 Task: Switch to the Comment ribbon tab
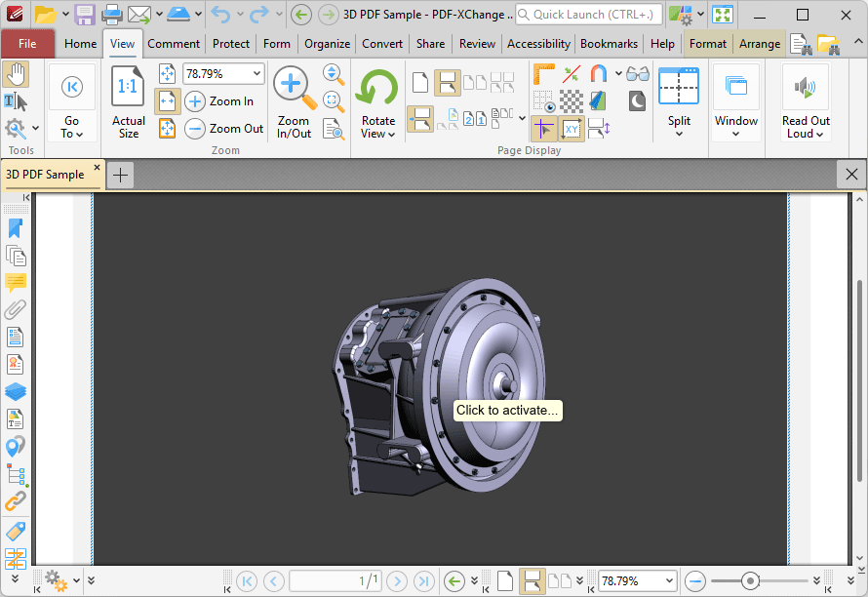(174, 43)
